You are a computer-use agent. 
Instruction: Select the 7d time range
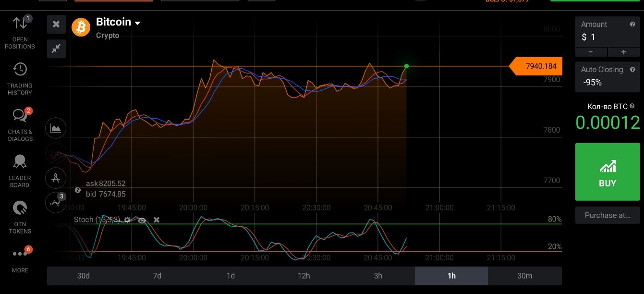click(157, 276)
